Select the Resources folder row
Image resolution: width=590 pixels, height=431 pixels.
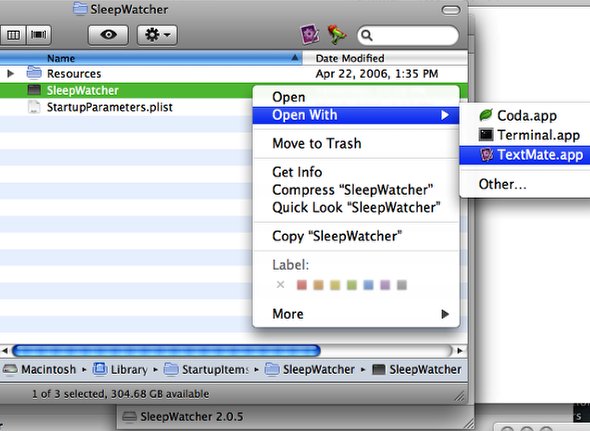pos(234,73)
